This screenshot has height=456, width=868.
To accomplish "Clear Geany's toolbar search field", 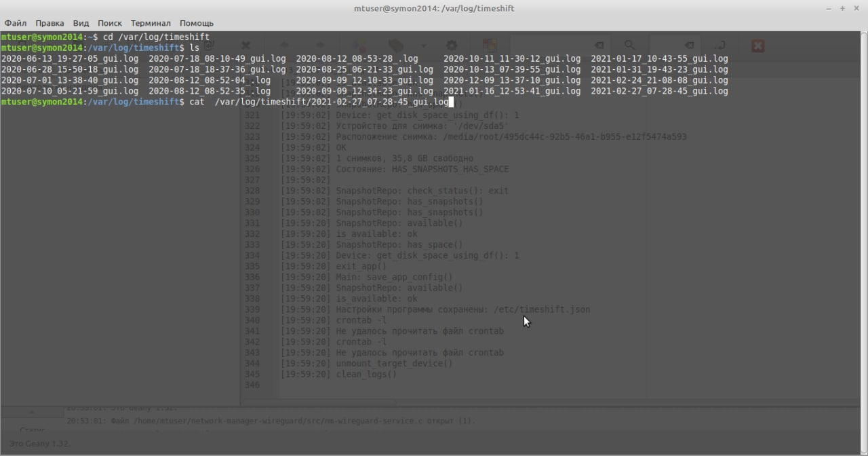I will pyautogui.click(x=599, y=45).
